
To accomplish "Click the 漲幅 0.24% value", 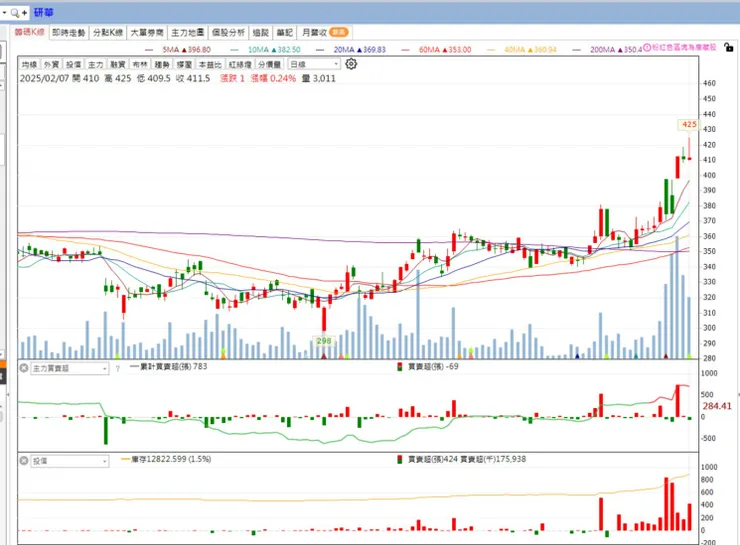I will [273, 78].
